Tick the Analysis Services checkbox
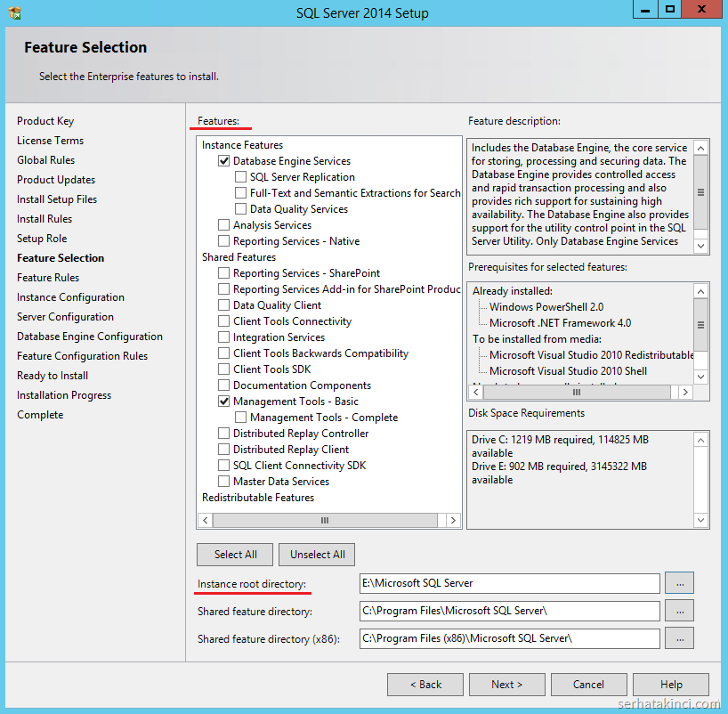 tap(223, 225)
